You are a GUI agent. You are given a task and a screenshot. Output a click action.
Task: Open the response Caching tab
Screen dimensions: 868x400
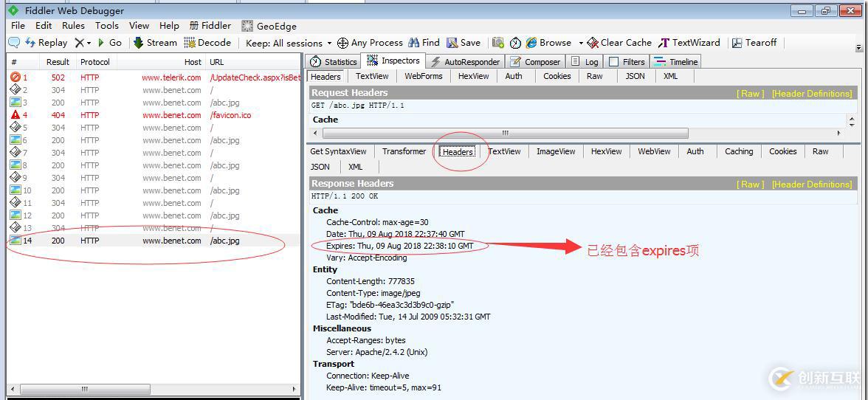click(x=739, y=151)
